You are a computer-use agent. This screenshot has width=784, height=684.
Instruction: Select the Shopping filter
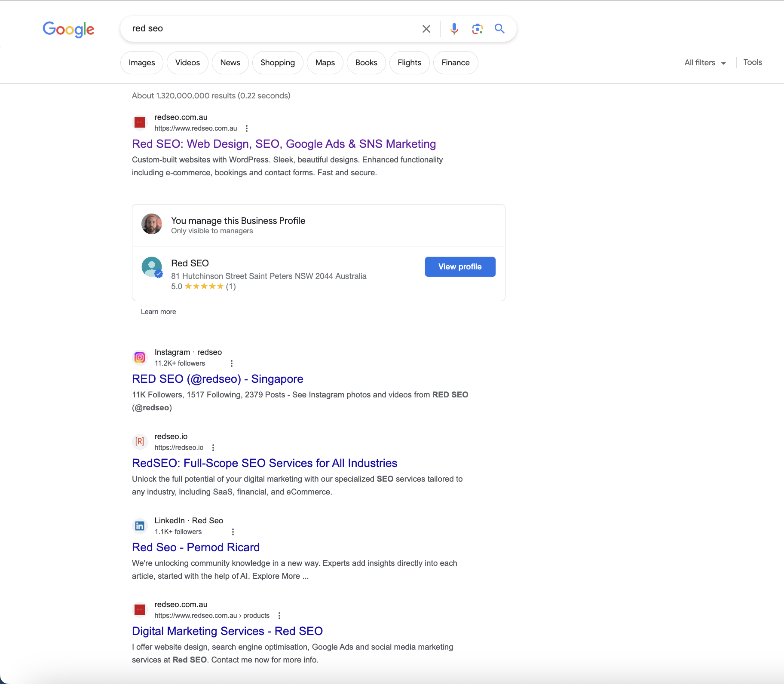coord(278,63)
